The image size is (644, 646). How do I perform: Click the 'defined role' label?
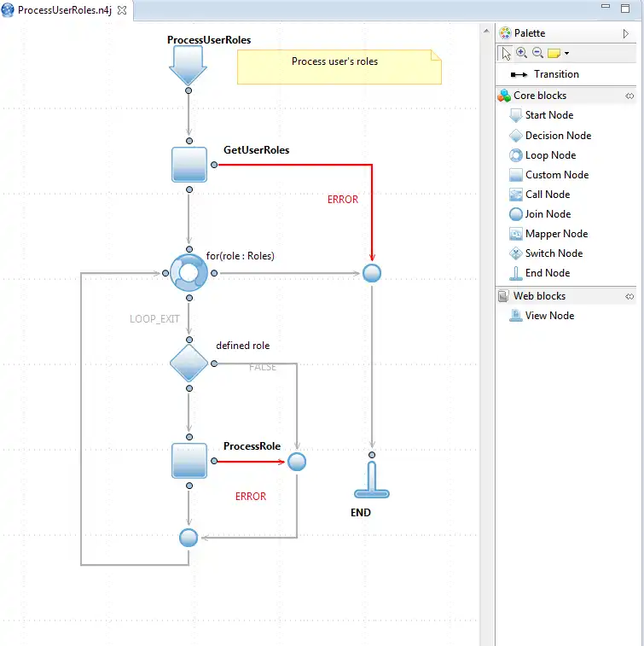pos(243,346)
